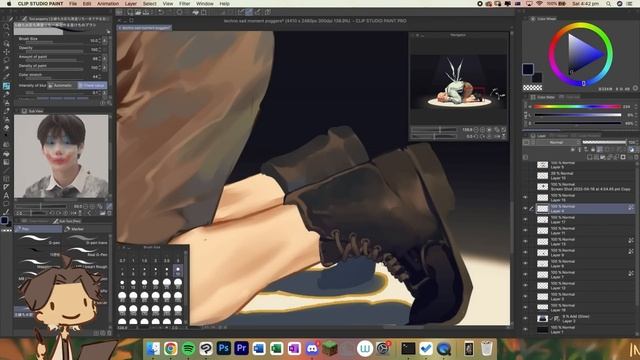Open Microsoft Excel from the dock
The height and width of the screenshot is (360, 640).
276,349
